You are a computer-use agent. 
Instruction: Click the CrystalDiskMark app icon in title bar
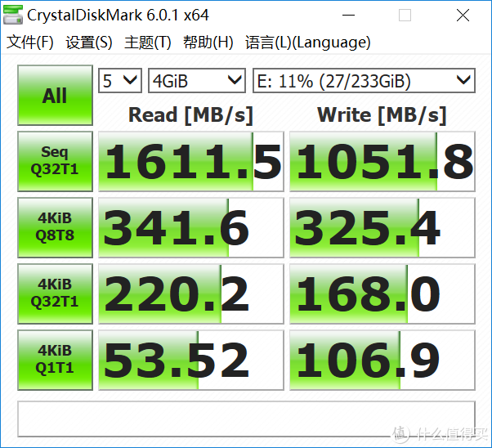point(14,16)
